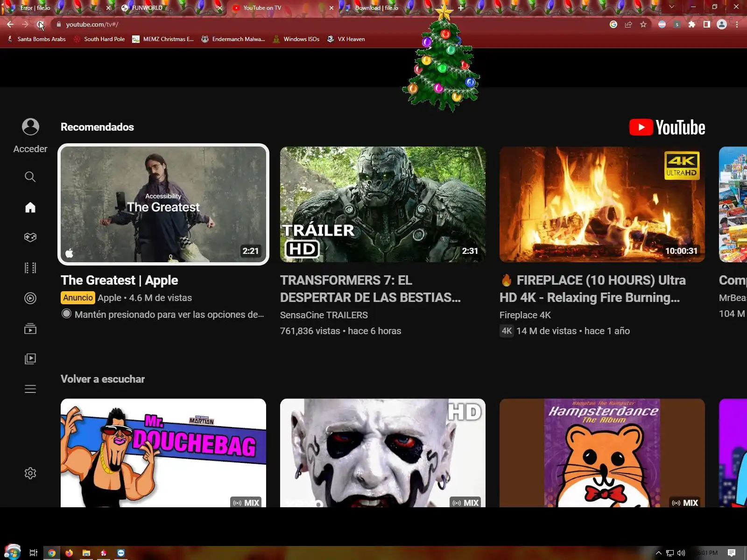The width and height of the screenshot is (747, 560).
Task: Click the browser Forward arrow
Action: point(25,24)
